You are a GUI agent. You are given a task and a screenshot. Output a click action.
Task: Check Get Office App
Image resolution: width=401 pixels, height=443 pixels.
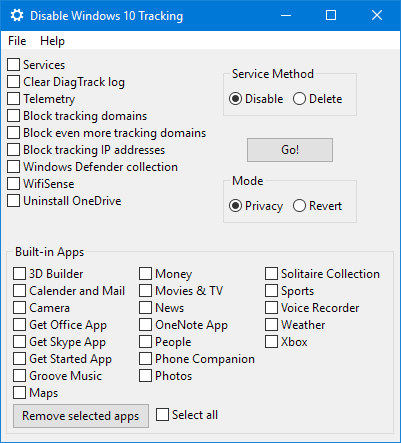(19, 325)
